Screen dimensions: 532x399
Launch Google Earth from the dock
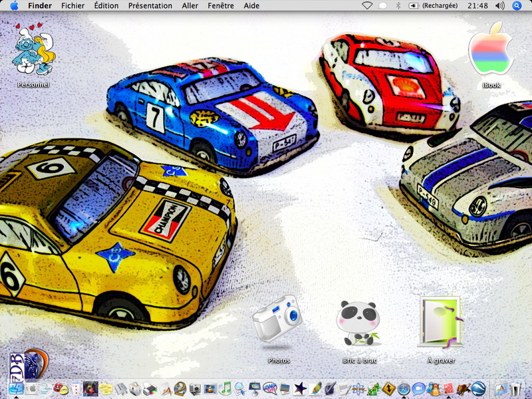(x=479, y=388)
